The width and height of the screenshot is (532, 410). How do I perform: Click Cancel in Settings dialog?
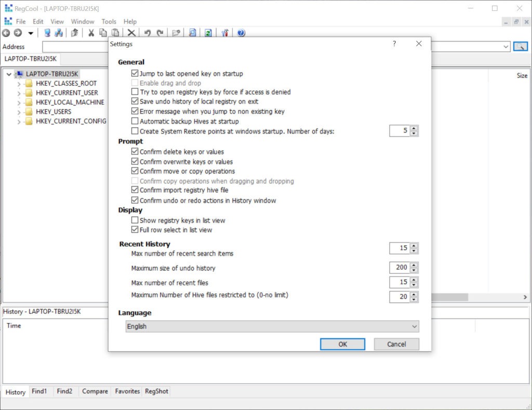[x=396, y=344]
